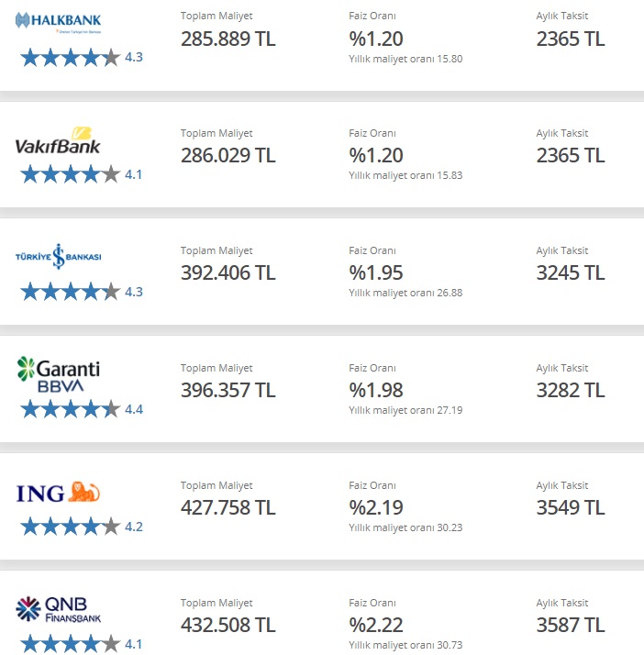Check VakıfBank 4.1 star rating
This screenshot has height=655, width=644.
tap(82, 174)
